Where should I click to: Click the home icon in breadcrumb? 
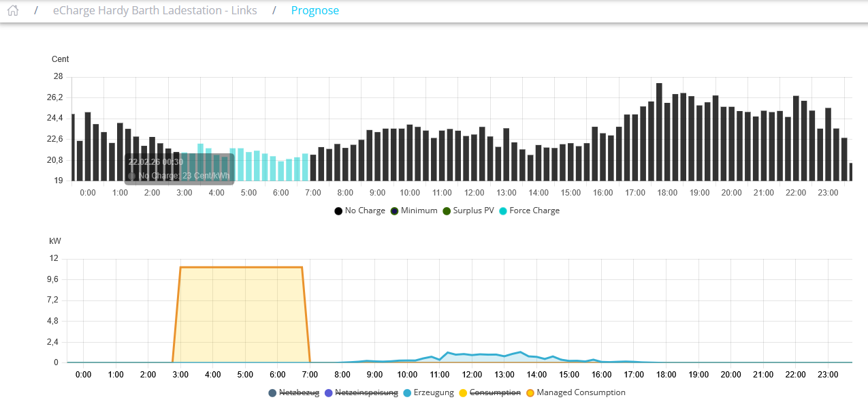point(13,10)
